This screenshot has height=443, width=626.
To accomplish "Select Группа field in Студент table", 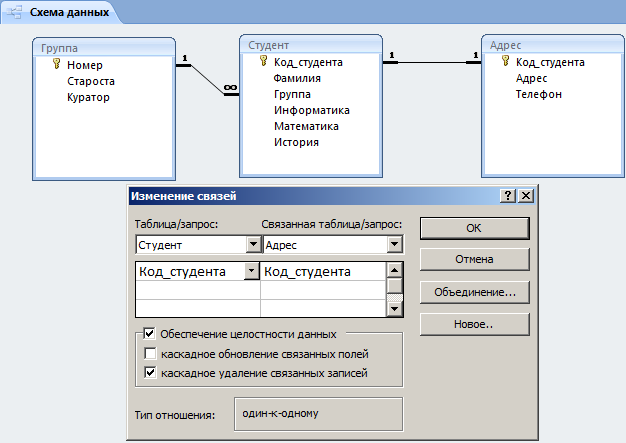I will coord(292,95).
